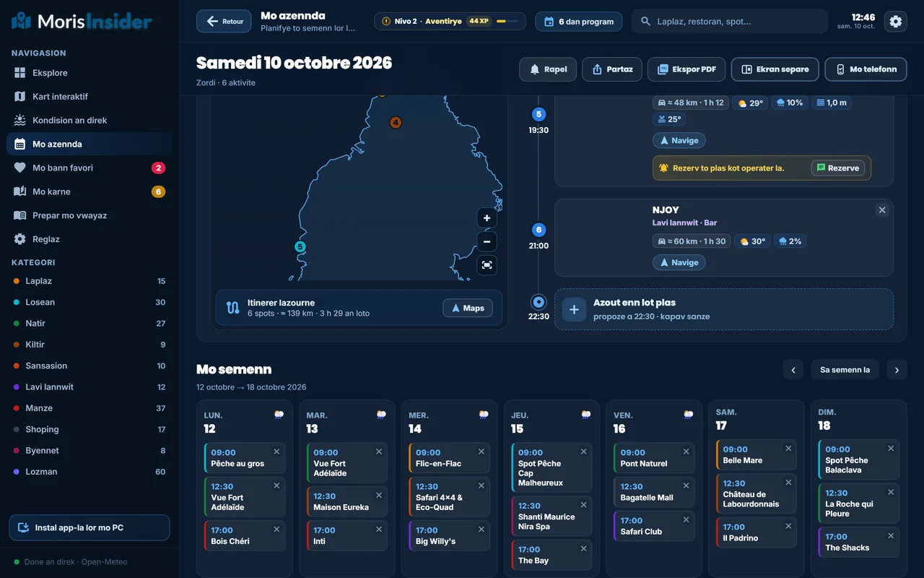
Task: Zoom in on the map with plus icon
Action: click(x=487, y=218)
